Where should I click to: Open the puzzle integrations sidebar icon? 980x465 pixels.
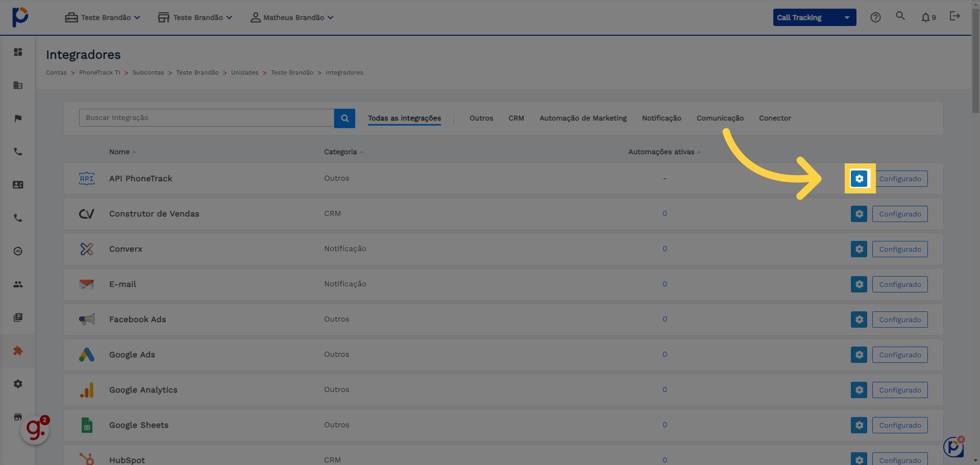click(18, 351)
